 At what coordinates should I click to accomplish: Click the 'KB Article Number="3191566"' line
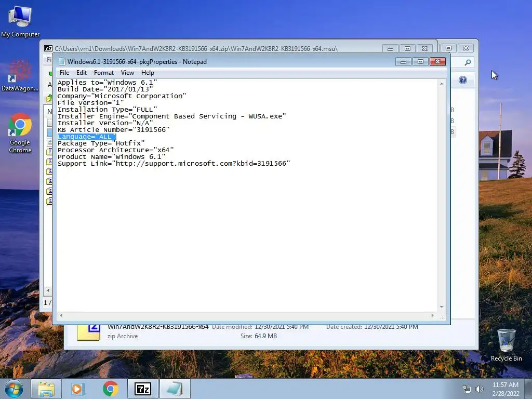tap(113, 130)
